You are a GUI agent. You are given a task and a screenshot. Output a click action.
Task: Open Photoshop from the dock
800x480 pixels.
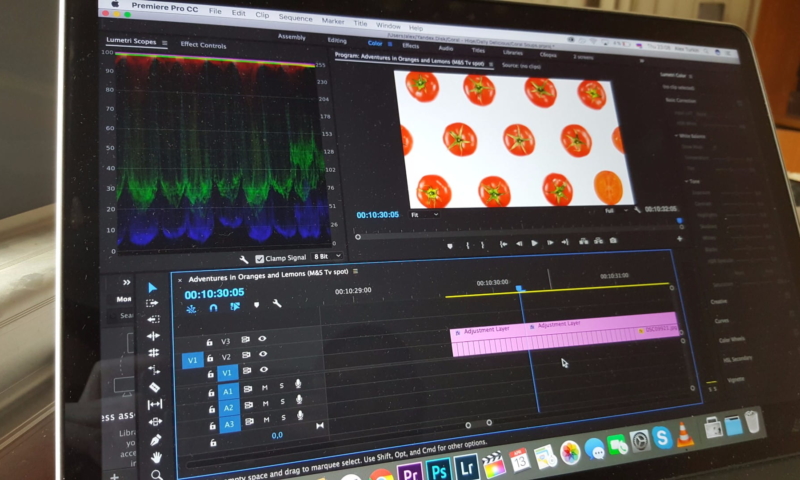pos(437,468)
